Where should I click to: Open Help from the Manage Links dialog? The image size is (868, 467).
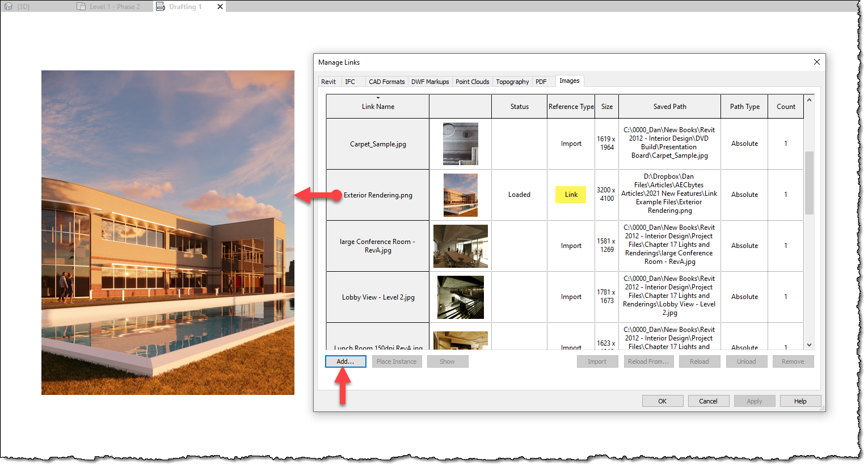tap(800, 401)
